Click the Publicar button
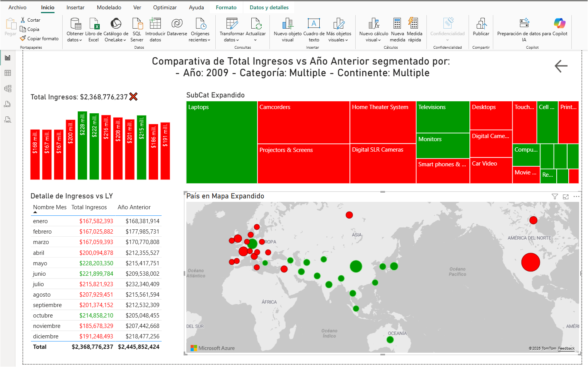The image size is (588, 367). pos(481,27)
